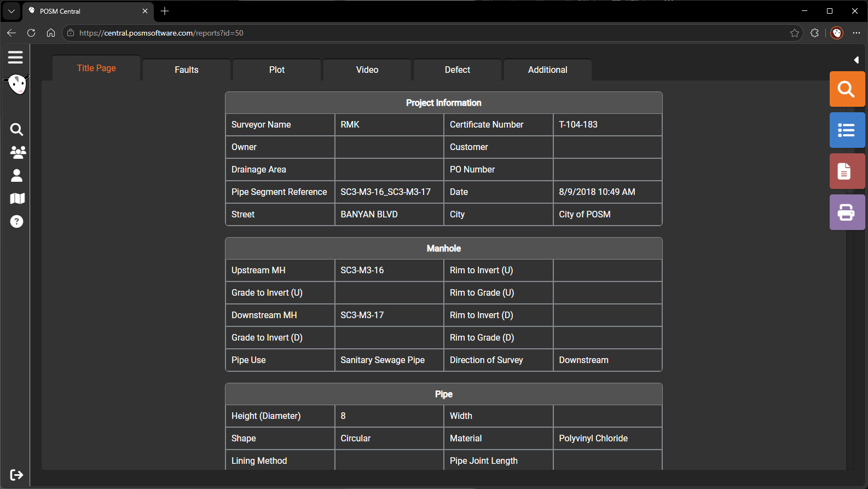Click the Owner label
868x489 pixels.
coord(244,147)
